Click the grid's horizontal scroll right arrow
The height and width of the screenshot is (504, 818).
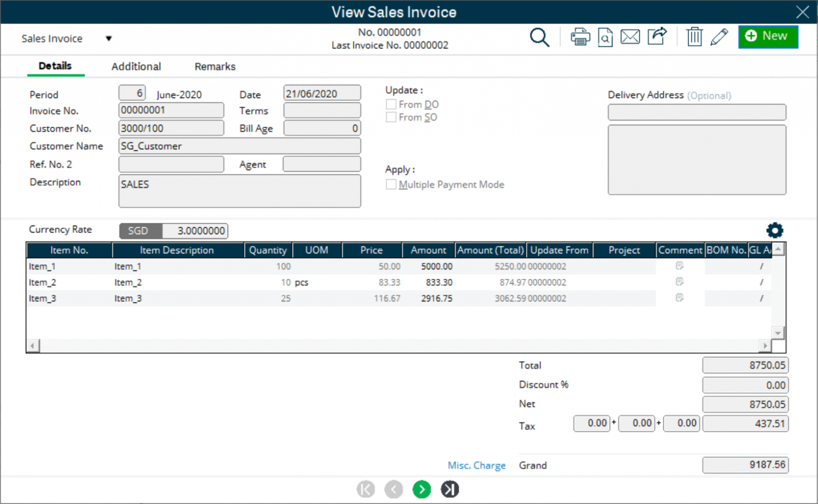coord(766,345)
